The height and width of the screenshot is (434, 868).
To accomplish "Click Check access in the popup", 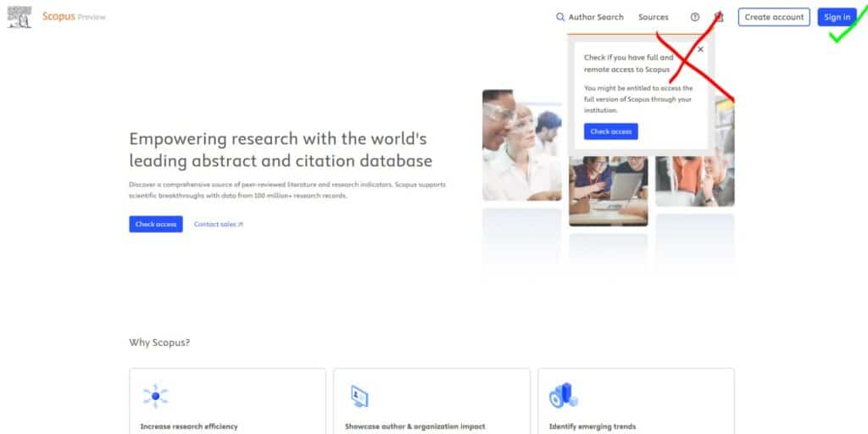I will click(610, 131).
